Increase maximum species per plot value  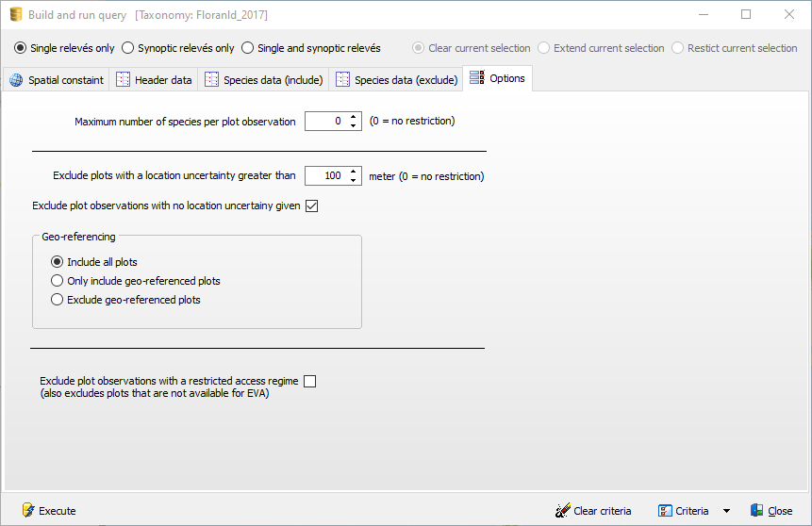(x=354, y=117)
